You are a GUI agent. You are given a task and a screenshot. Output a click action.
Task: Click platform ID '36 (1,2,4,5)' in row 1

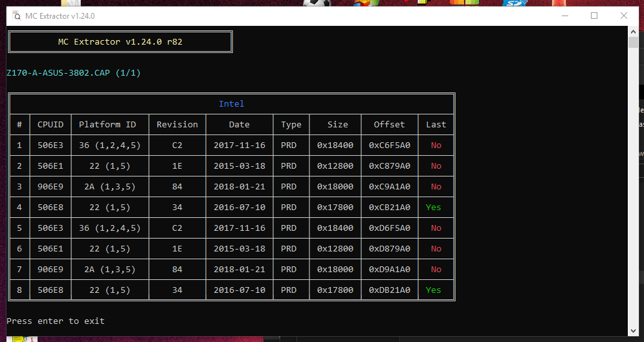click(109, 145)
